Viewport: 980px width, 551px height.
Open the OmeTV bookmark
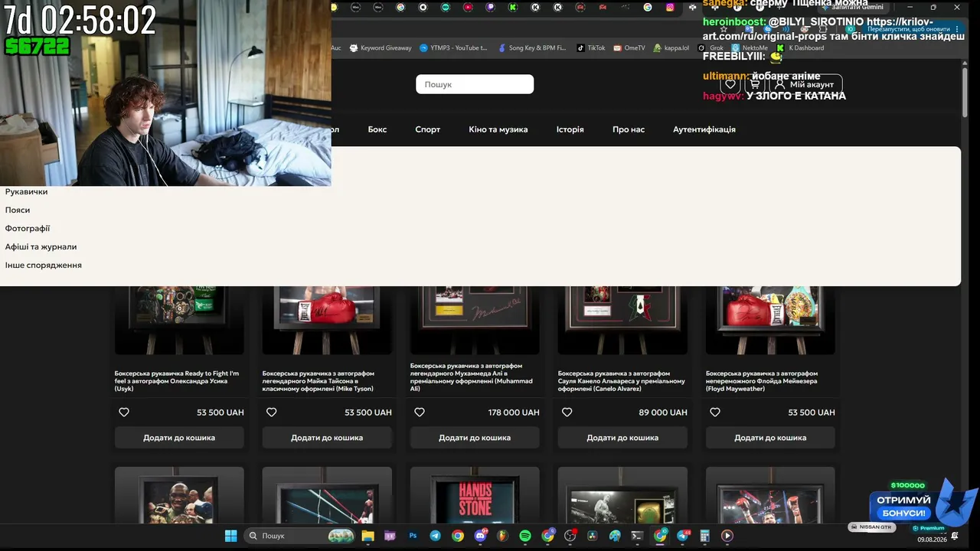tap(629, 47)
